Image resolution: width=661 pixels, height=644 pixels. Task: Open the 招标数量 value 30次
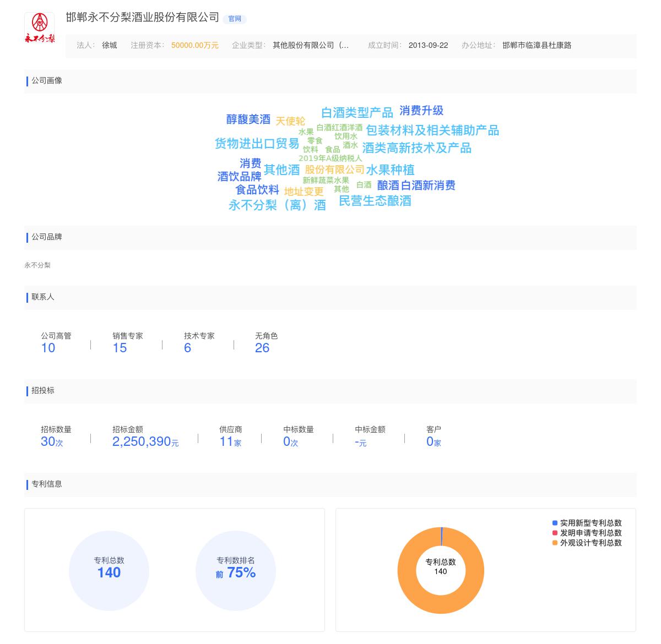[52, 441]
